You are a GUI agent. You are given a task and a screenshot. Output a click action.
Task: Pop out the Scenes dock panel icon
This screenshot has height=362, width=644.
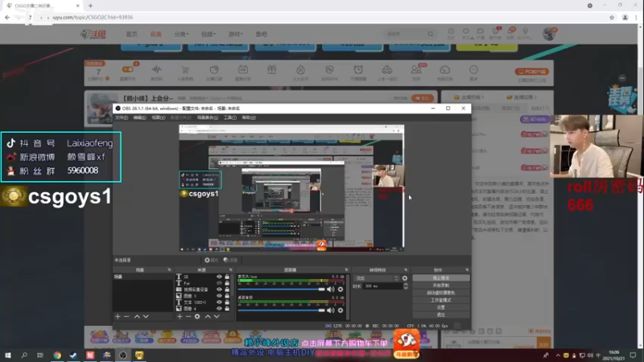click(x=169, y=270)
